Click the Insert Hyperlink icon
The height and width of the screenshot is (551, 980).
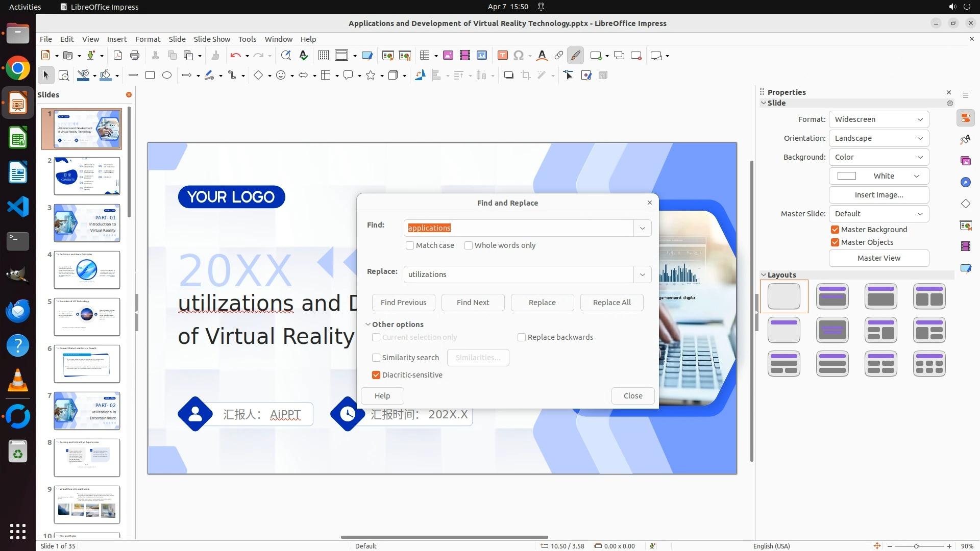click(x=559, y=56)
